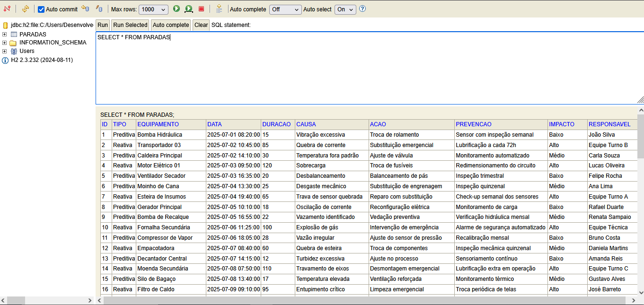Toggle the Auto commit checkbox

tap(41, 9)
